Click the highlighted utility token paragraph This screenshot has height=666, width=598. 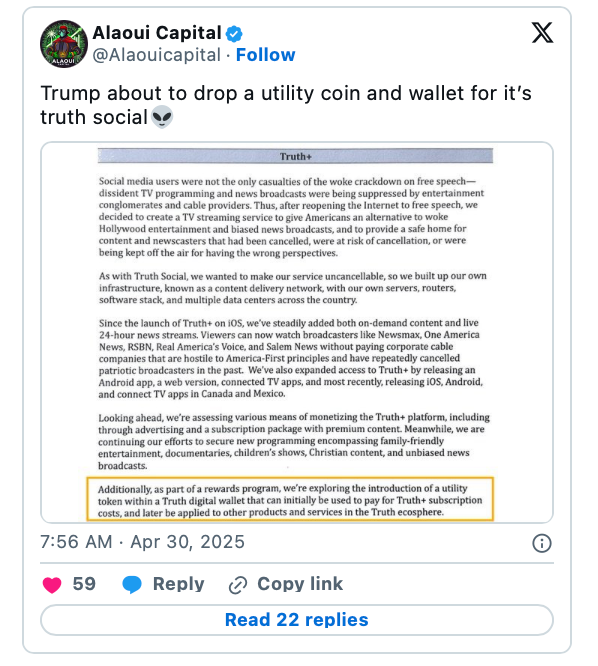(290, 500)
